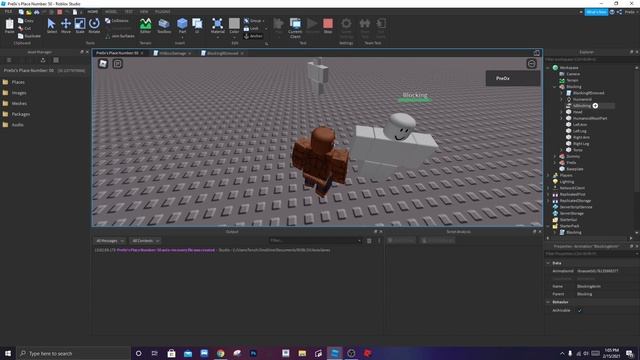The width and height of the screenshot is (640, 360).
Task: Click the Explorer filter workspace field
Action: click(x=591, y=60)
